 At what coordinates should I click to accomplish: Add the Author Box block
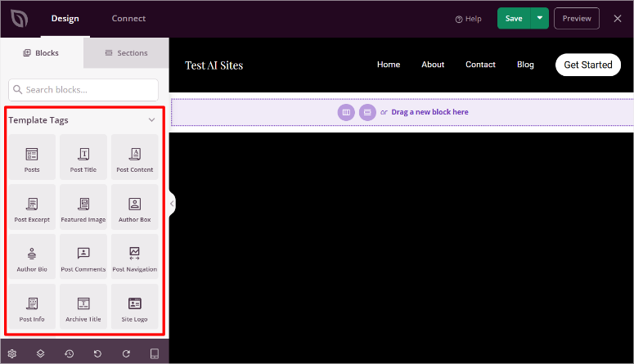click(135, 207)
